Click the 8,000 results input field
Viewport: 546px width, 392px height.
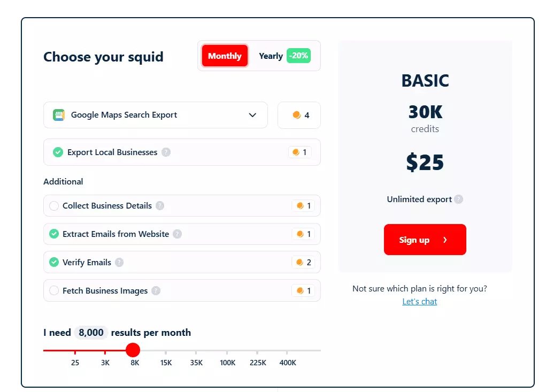pos(90,332)
